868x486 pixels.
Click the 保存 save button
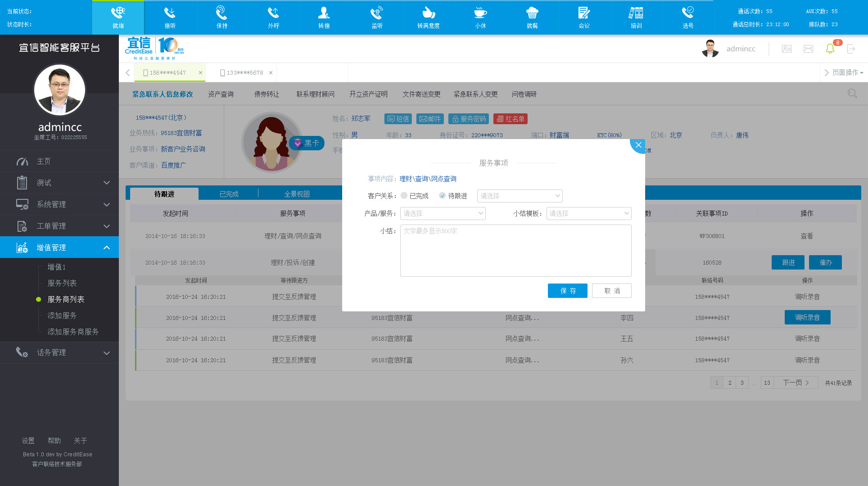click(567, 291)
